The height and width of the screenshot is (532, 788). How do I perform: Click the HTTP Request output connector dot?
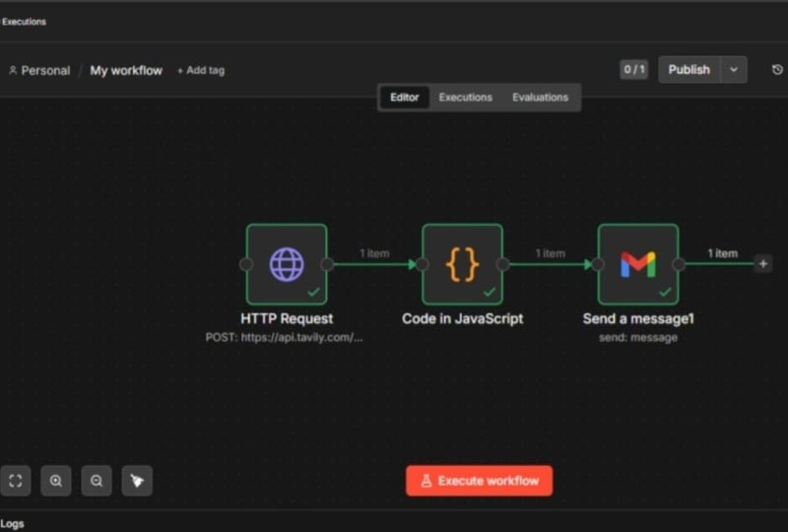[327, 264]
